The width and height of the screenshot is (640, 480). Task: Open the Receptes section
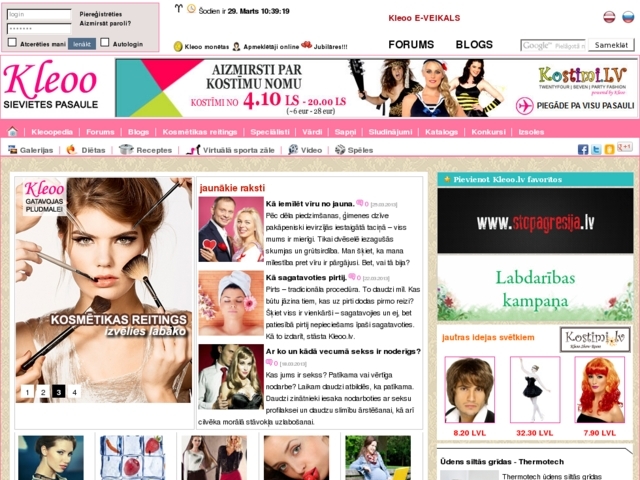click(145, 150)
